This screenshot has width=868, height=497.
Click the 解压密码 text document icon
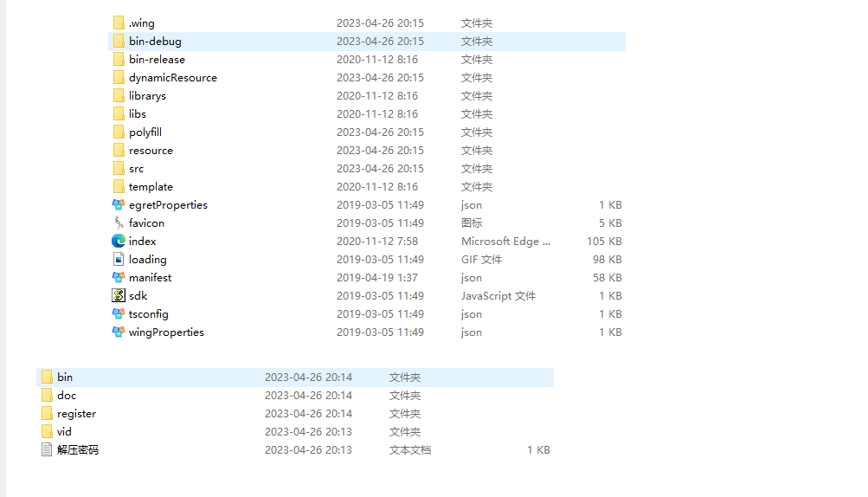47,450
